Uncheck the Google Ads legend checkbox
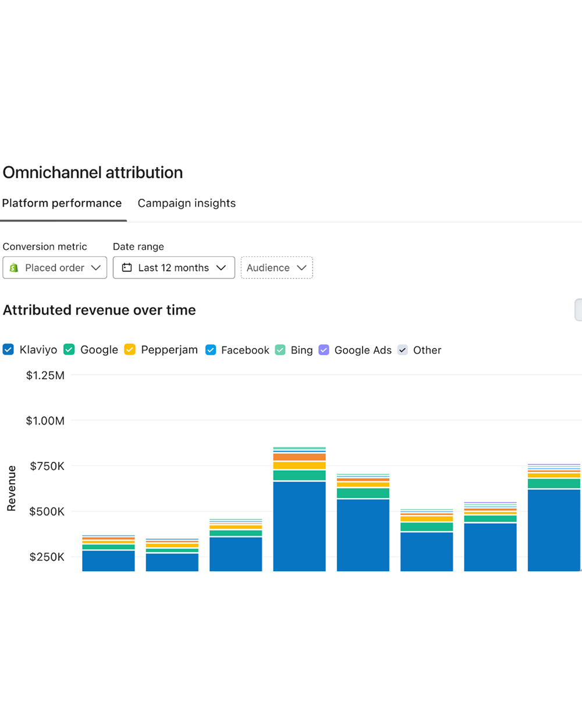The width and height of the screenshot is (582, 728). point(324,350)
